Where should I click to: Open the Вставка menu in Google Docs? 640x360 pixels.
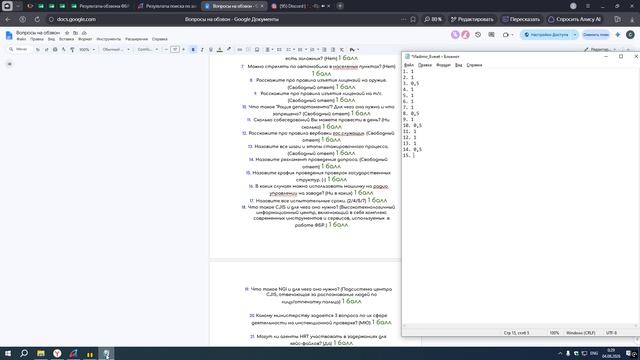[x=67, y=39]
